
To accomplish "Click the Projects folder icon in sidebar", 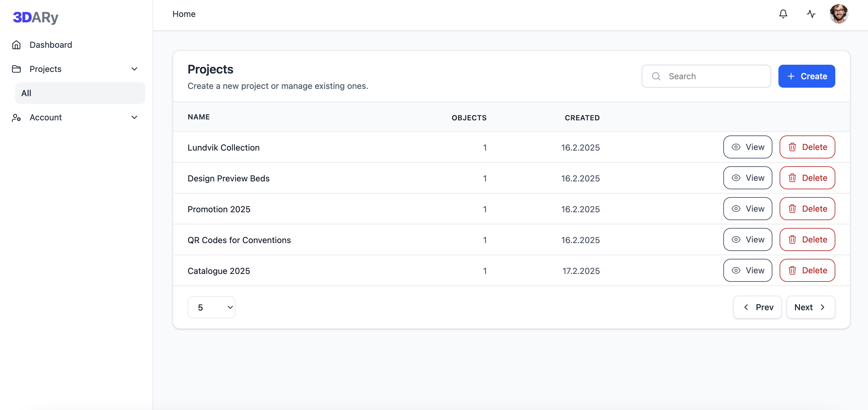I will (x=16, y=69).
